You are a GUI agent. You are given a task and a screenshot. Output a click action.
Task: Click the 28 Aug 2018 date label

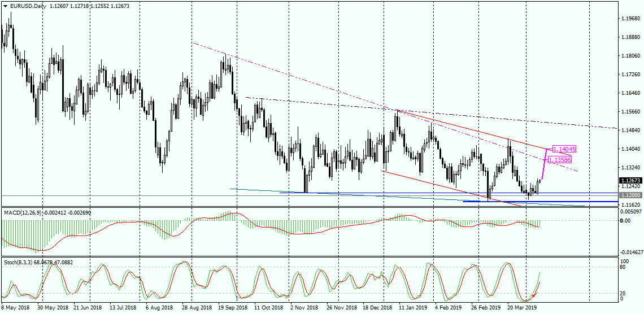[x=197, y=307]
